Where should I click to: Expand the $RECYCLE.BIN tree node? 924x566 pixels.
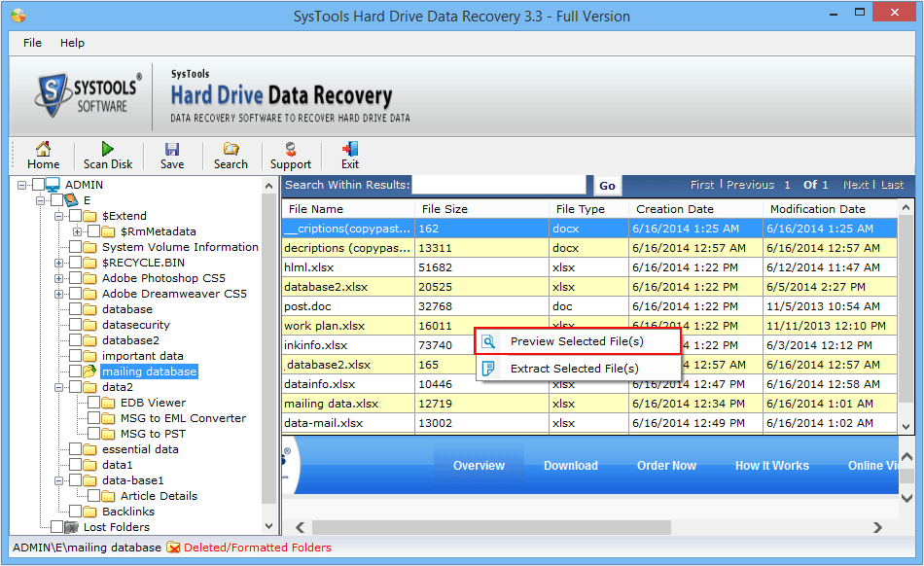[x=59, y=263]
